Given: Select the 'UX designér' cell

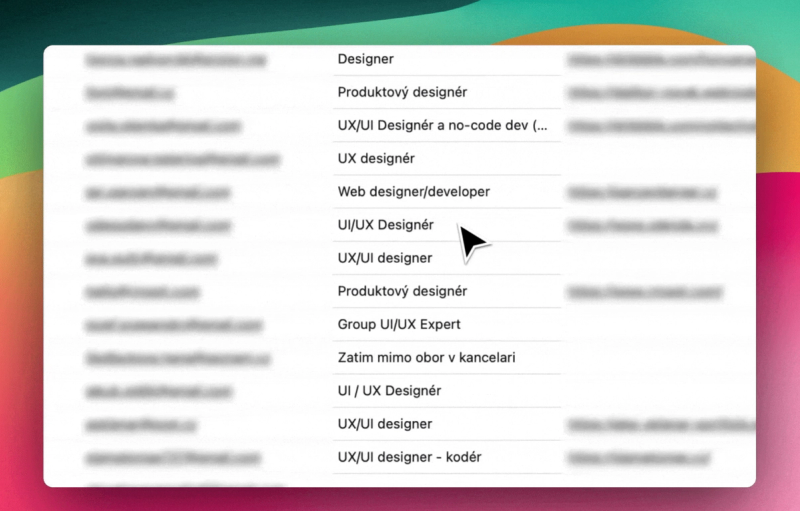Looking at the screenshot, I should pyautogui.click(x=447, y=159).
